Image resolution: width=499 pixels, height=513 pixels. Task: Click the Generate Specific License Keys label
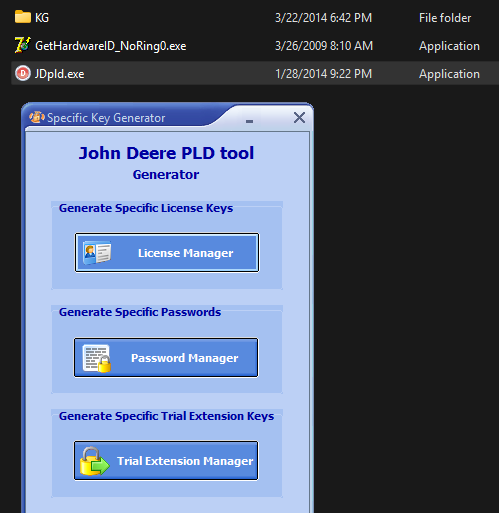(146, 208)
